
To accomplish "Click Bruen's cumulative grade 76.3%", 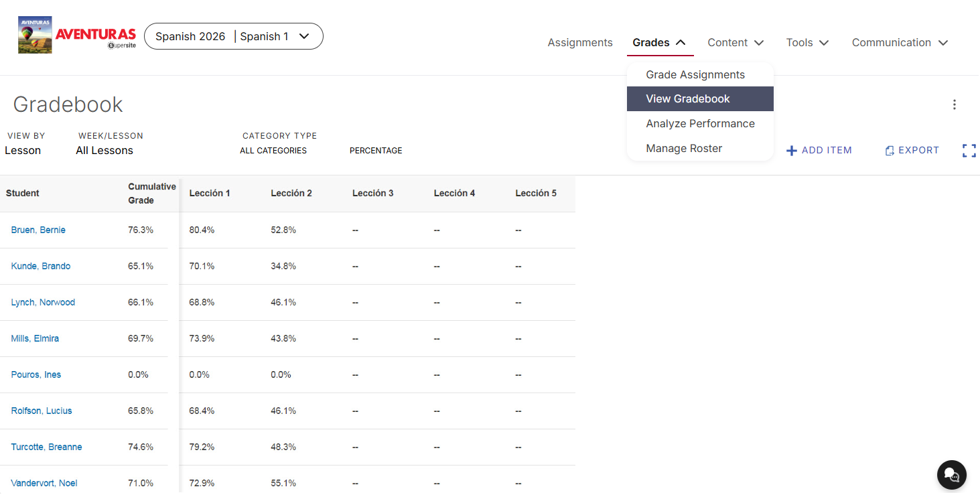I will (x=141, y=230).
